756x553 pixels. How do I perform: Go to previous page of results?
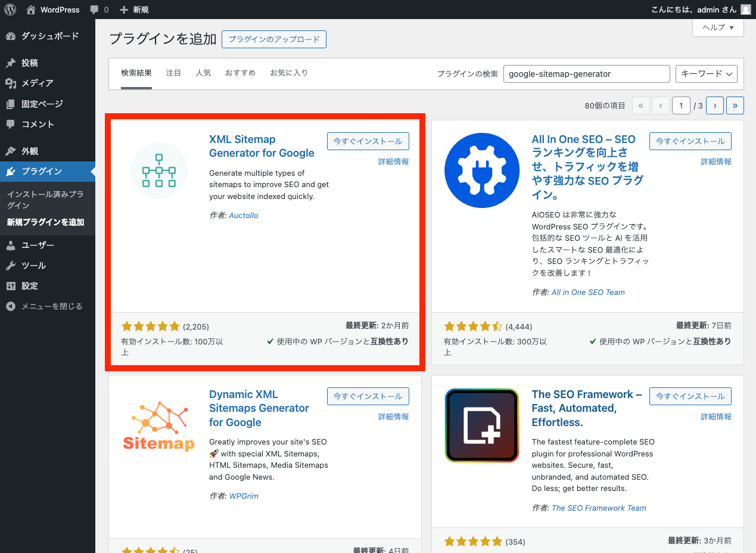click(x=661, y=105)
